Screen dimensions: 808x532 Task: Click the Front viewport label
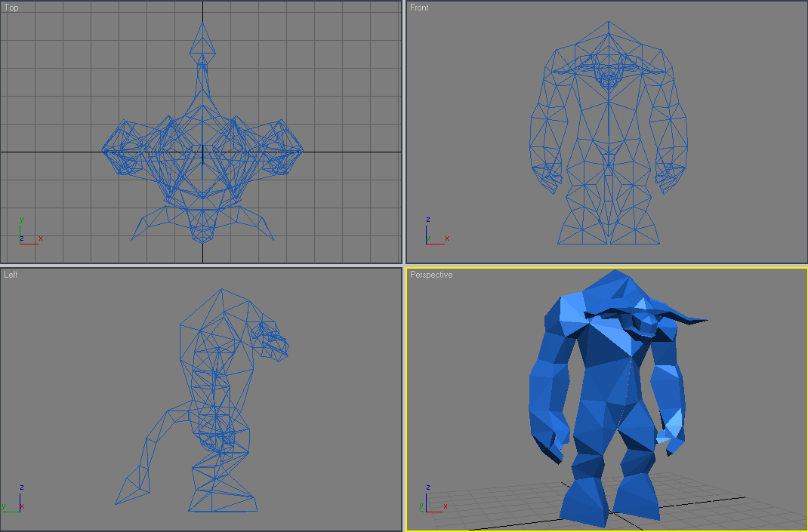click(419, 8)
